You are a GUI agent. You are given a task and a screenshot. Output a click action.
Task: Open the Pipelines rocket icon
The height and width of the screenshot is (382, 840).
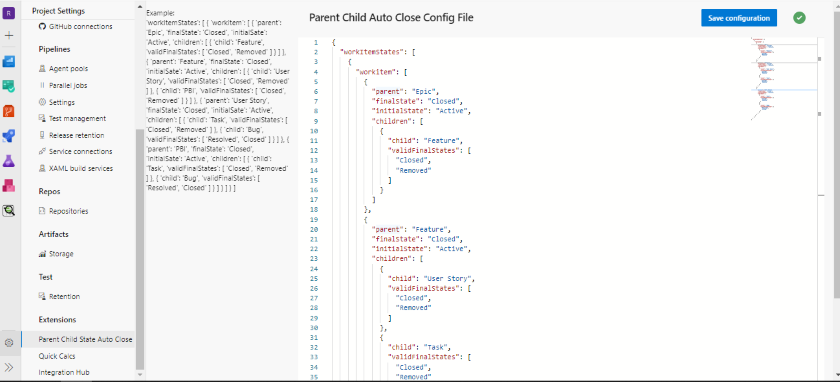(9, 136)
